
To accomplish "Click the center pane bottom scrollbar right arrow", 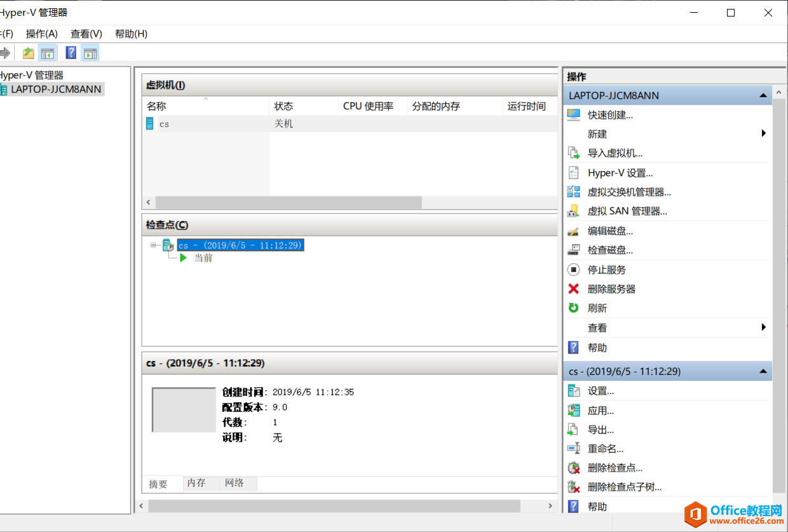I will pyautogui.click(x=550, y=506).
